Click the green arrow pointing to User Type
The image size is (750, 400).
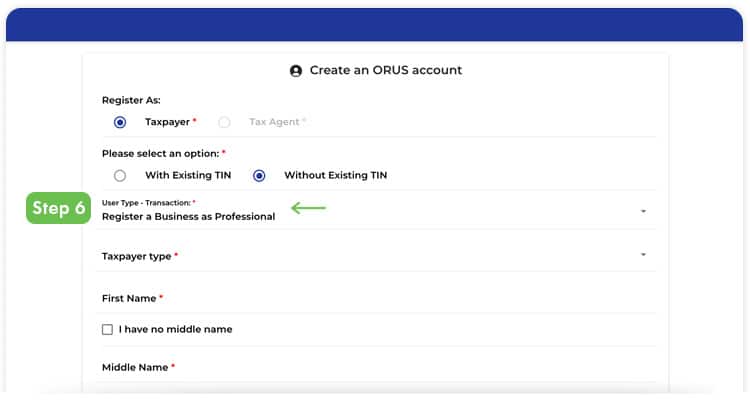309,208
